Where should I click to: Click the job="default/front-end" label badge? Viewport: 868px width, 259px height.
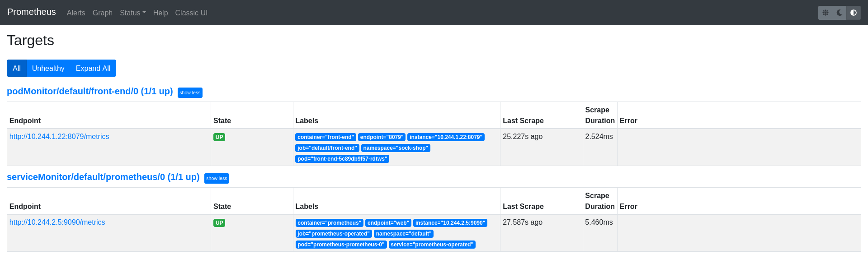(x=327, y=148)
